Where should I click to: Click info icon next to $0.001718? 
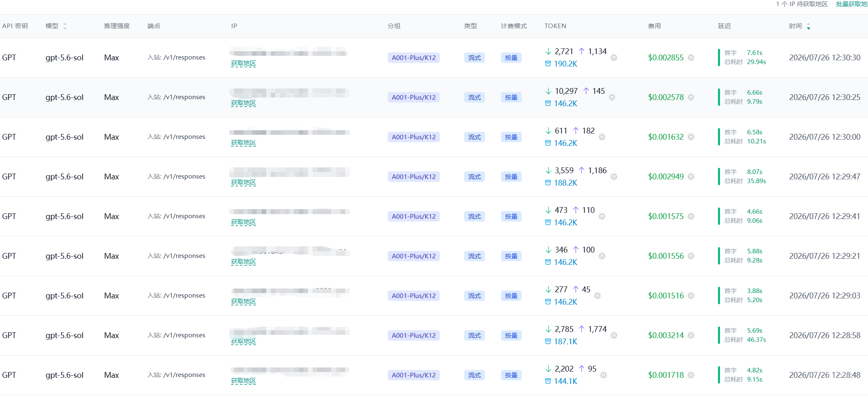click(691, 375)
